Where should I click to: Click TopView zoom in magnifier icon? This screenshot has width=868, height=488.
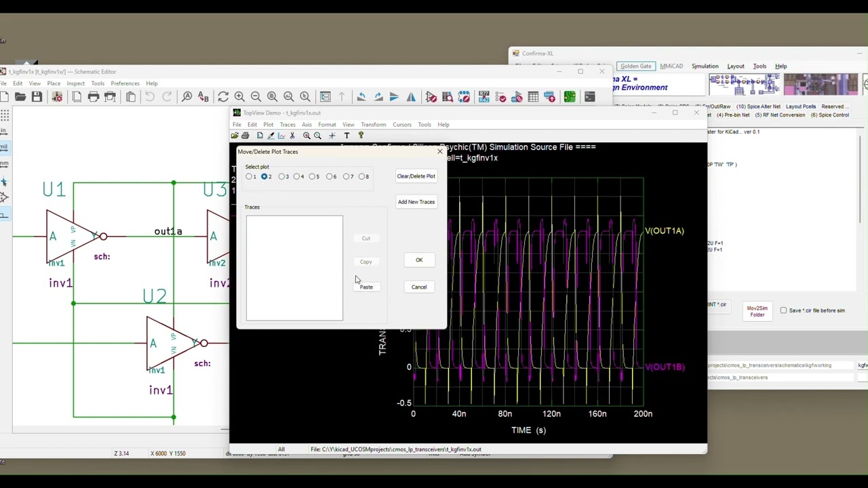pos(307,136)
